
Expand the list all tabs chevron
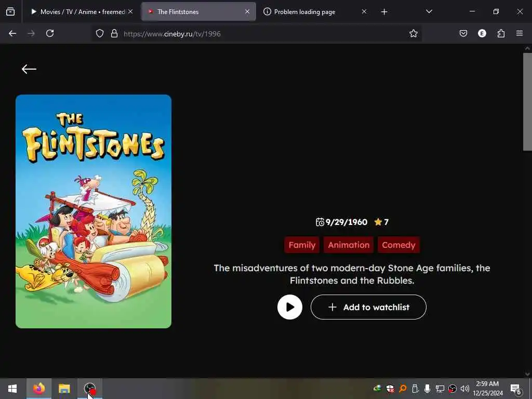429,11
